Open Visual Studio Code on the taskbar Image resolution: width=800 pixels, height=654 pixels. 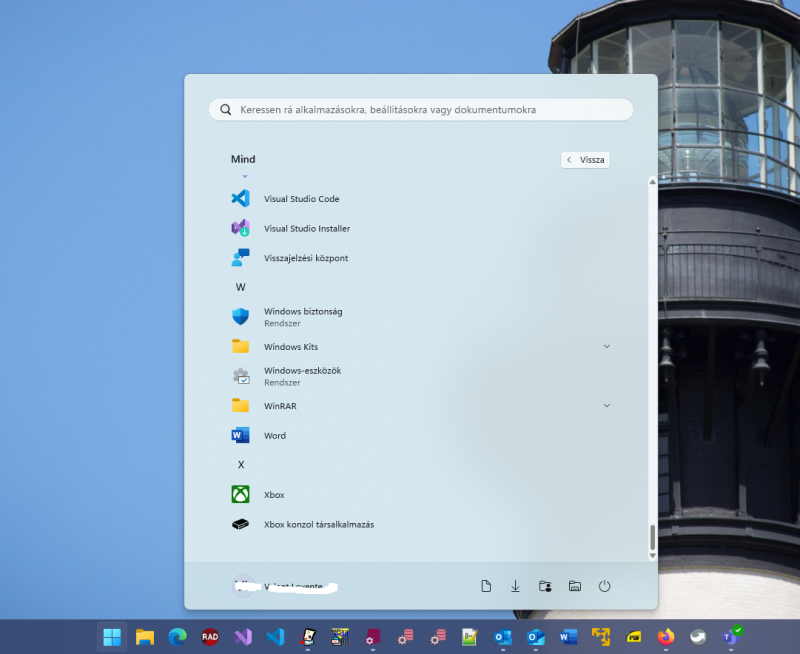pyautogui.click(x=276, y=637)
